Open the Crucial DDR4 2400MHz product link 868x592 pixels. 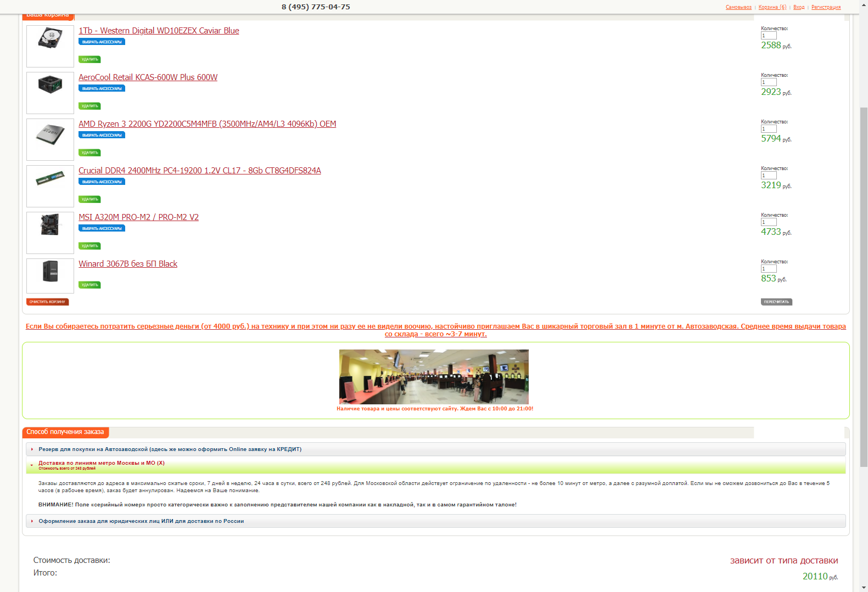[199, 171]
